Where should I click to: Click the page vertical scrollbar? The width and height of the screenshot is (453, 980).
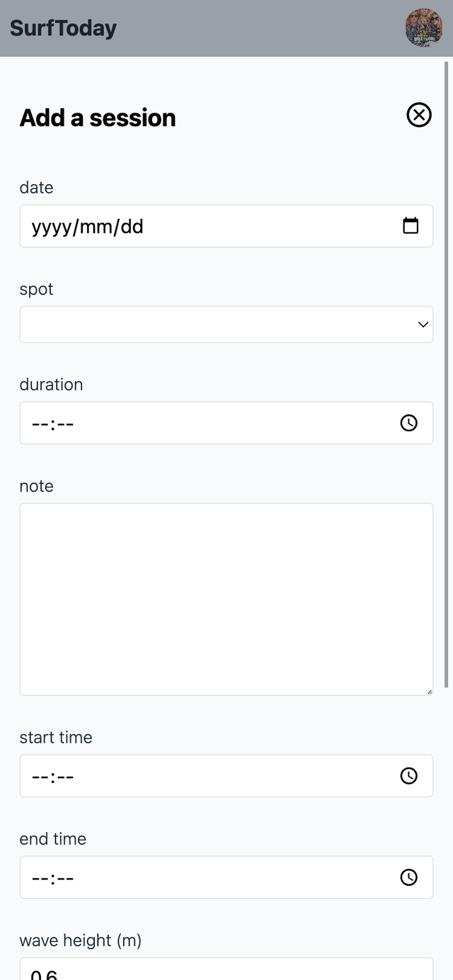447,374
